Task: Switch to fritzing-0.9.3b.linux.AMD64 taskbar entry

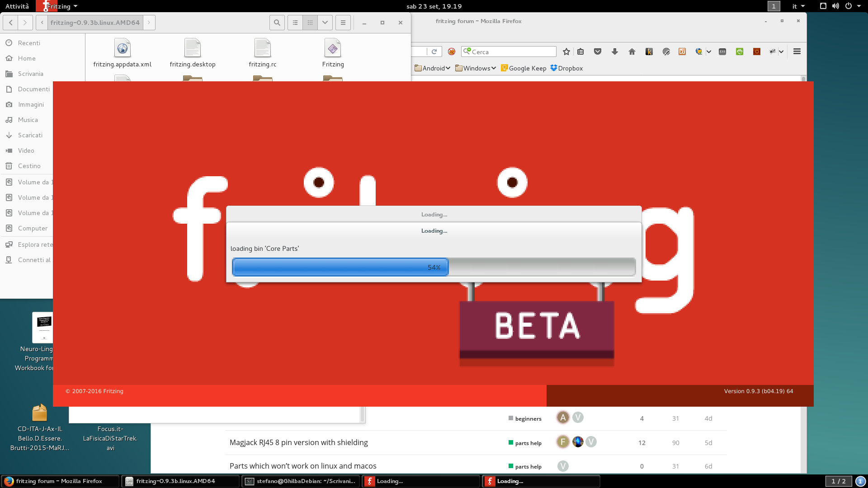Action: click(180, 481)
